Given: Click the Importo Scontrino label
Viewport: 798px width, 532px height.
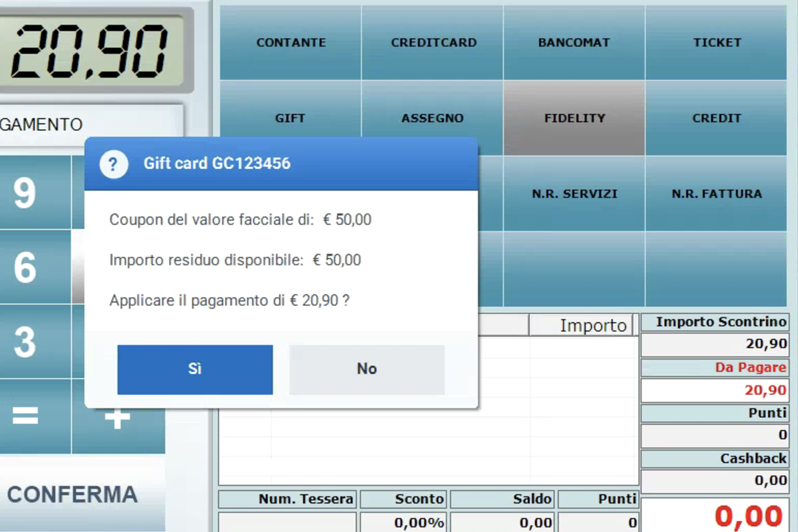Looking at the screenshot, I should tap(715, 322).
